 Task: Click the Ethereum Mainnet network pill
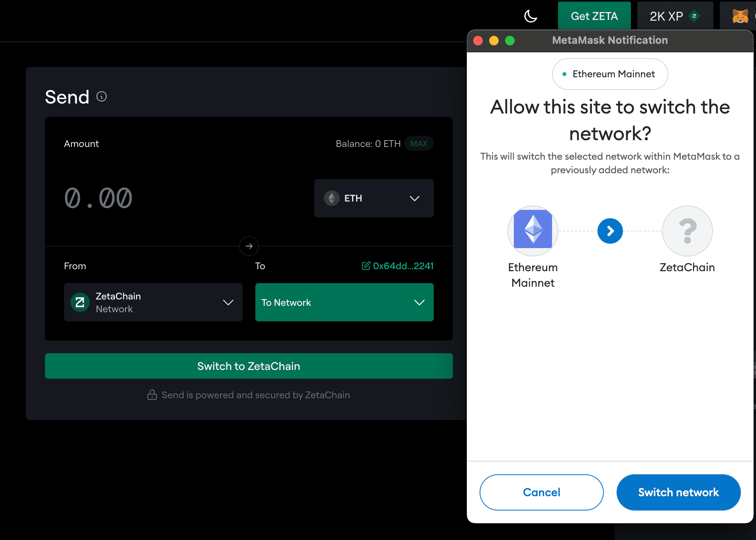[609, 74]
